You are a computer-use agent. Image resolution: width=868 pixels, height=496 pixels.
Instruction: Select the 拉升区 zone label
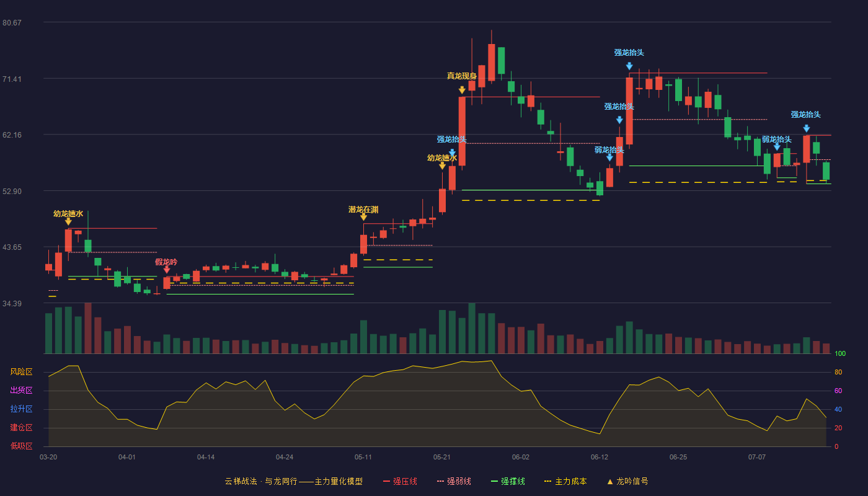(x=21, y=409)
